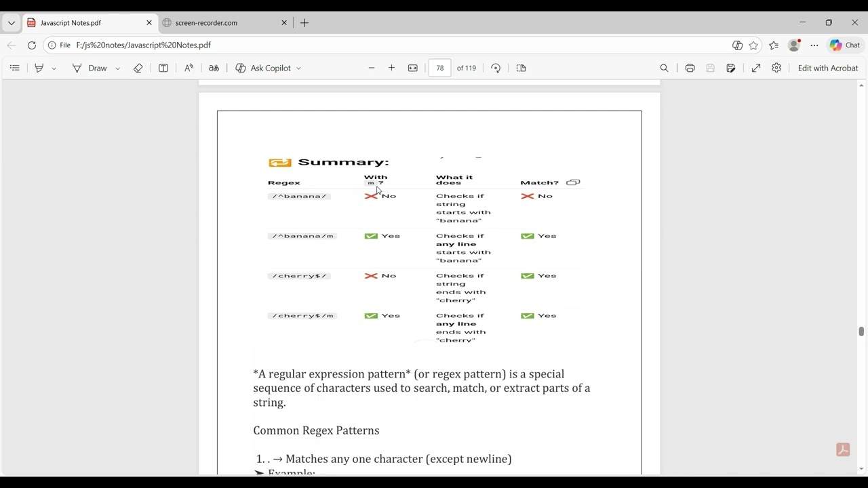Zoom in on the PDF

391,68
